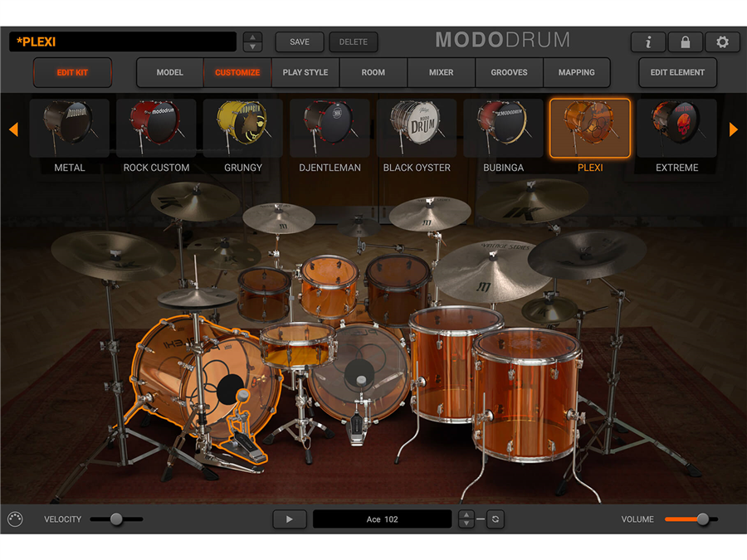Click the lock icon
747x560 pixels.
pyautogui.click(x=686, y=42)
